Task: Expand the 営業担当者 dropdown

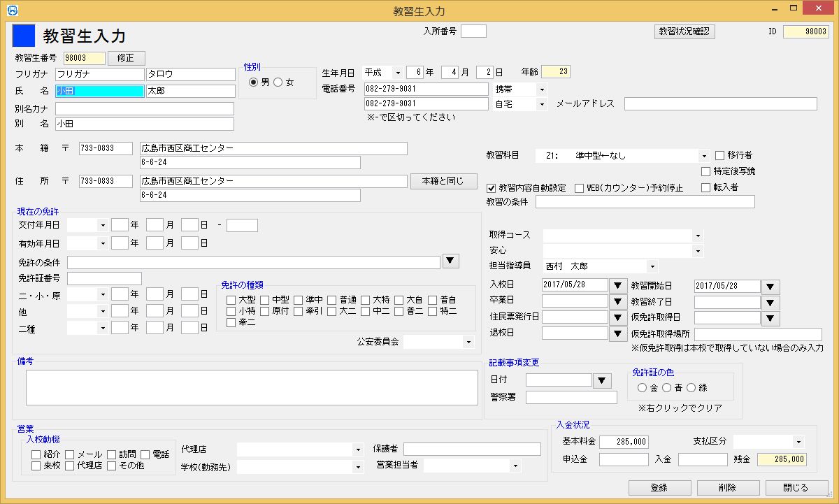Action: coord(516,465)
